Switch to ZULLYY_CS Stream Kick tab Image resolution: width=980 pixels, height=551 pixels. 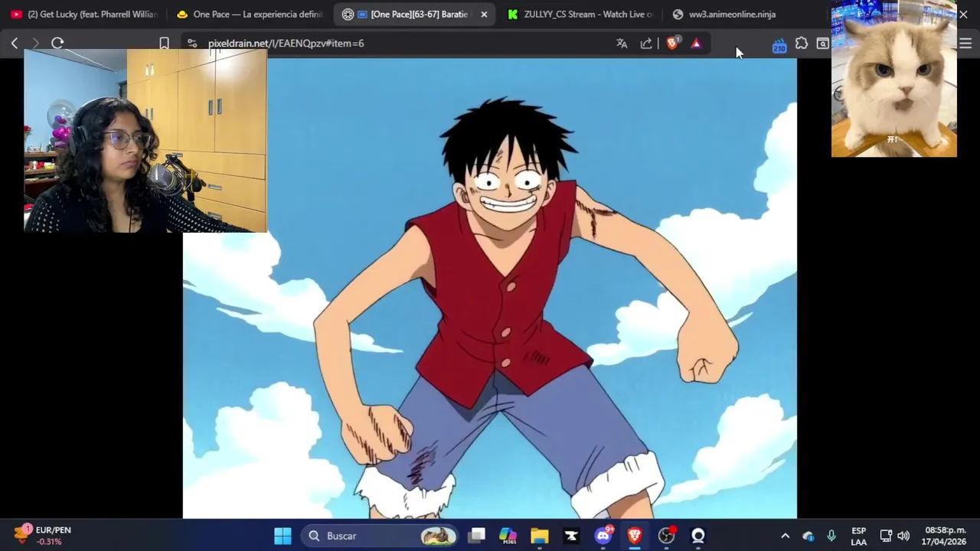coord(580,15)
